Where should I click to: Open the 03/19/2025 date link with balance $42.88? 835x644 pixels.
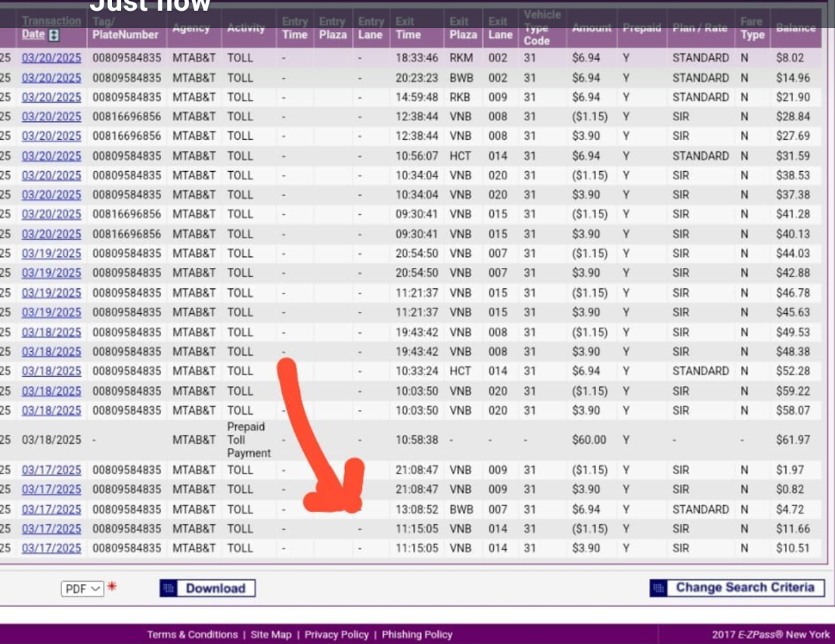click(x=52, y=273)
